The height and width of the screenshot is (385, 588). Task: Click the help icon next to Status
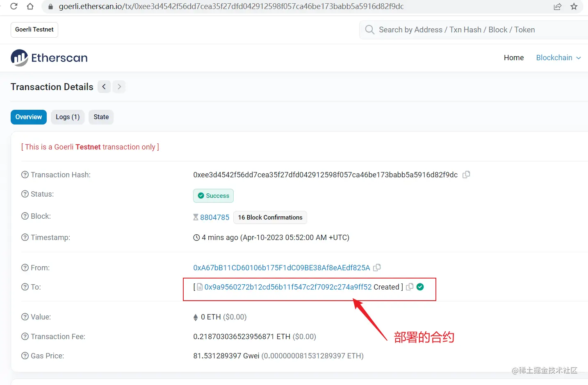pyautogui.click(x=25, y=194)
